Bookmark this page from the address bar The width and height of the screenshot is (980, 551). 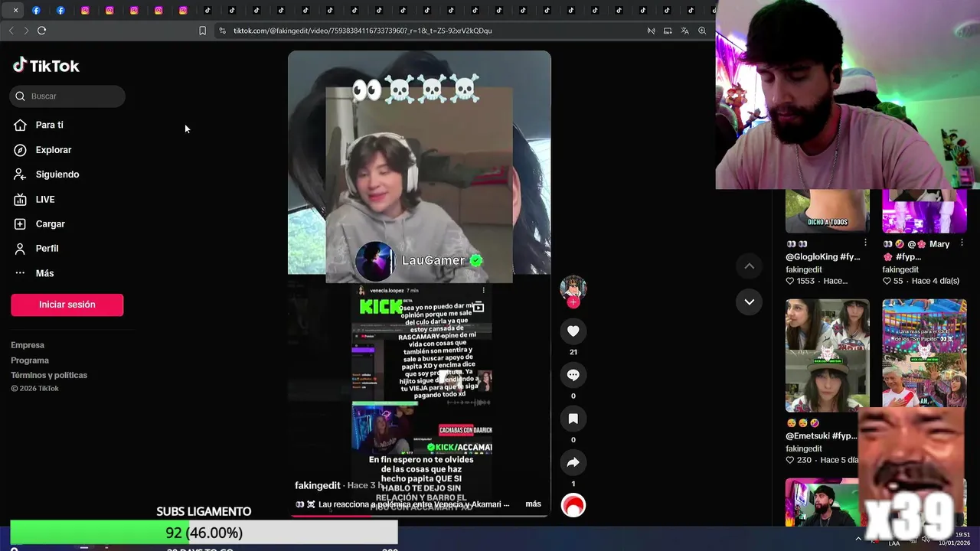click(x=202, y=31)
